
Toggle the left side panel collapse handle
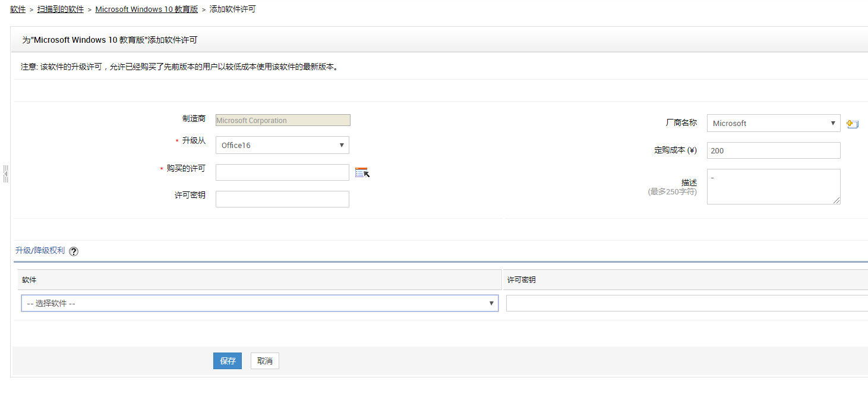6,173
